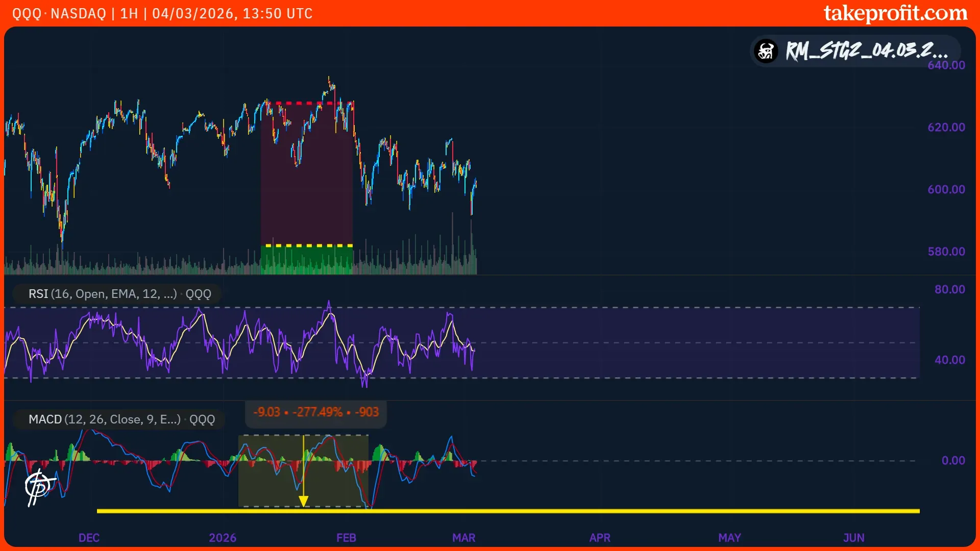Click the 580.00 price scale label
Viewport: 980px width, 551px height.
pyautogui.click(x=946, y=252)
